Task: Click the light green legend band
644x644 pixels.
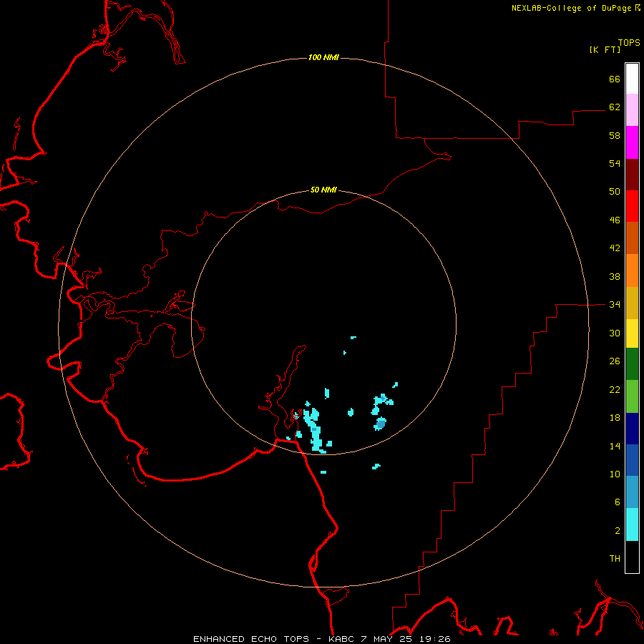Action: 632,396
